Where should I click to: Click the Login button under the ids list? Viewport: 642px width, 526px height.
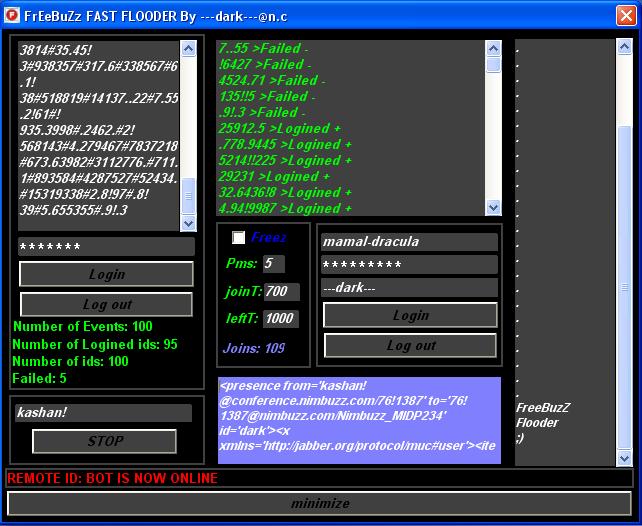click(x=106, y=274)
